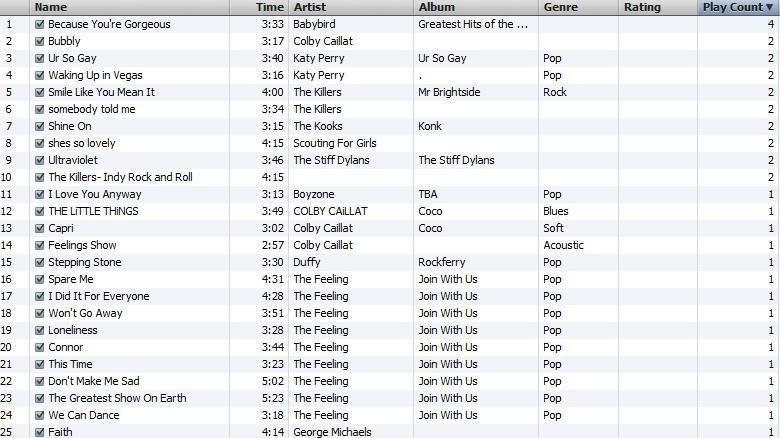The image size is (780, 438).
Task: Click the 'Rockferry' album cell
Action: pos(443,262)
